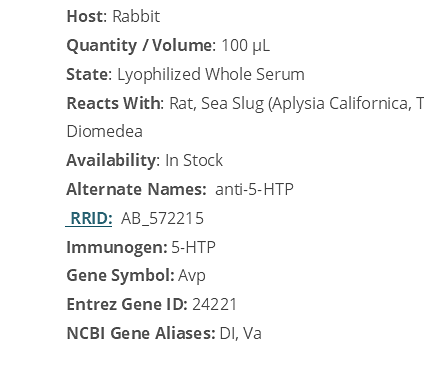
Task: Click the Entrez Gene ID label
Action: pos(127,304)
